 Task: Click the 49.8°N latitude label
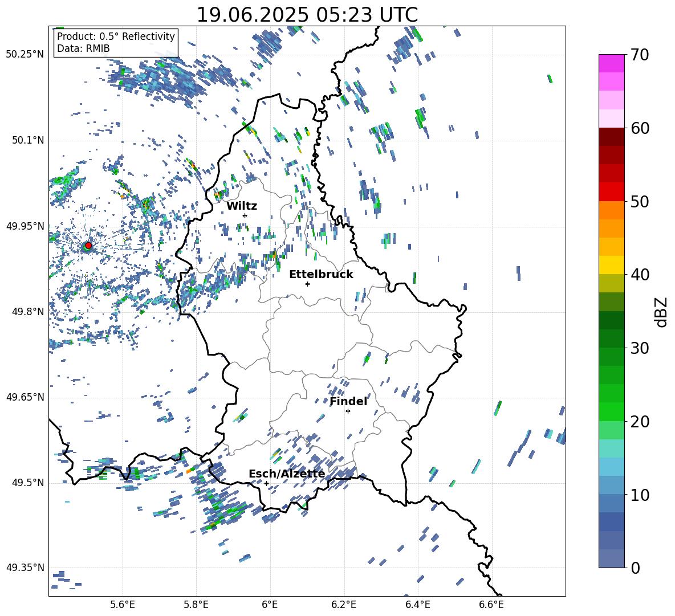(x=27, y=312)
